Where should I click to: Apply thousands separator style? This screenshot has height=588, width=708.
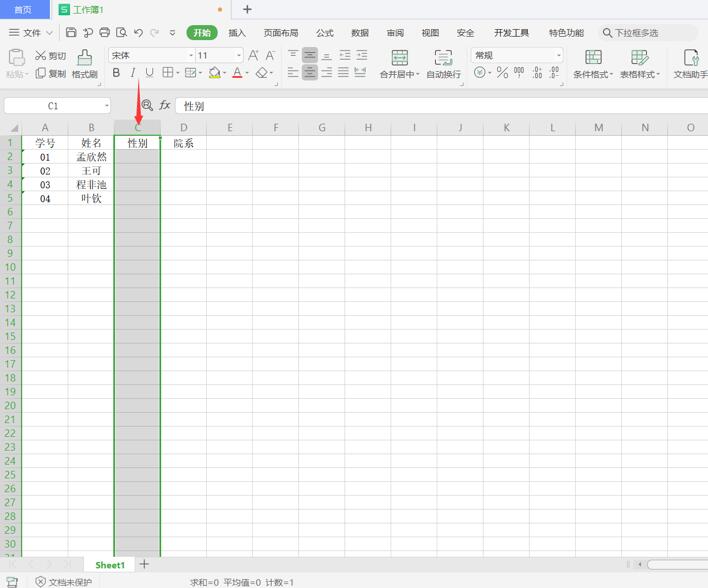click(519, 72)
